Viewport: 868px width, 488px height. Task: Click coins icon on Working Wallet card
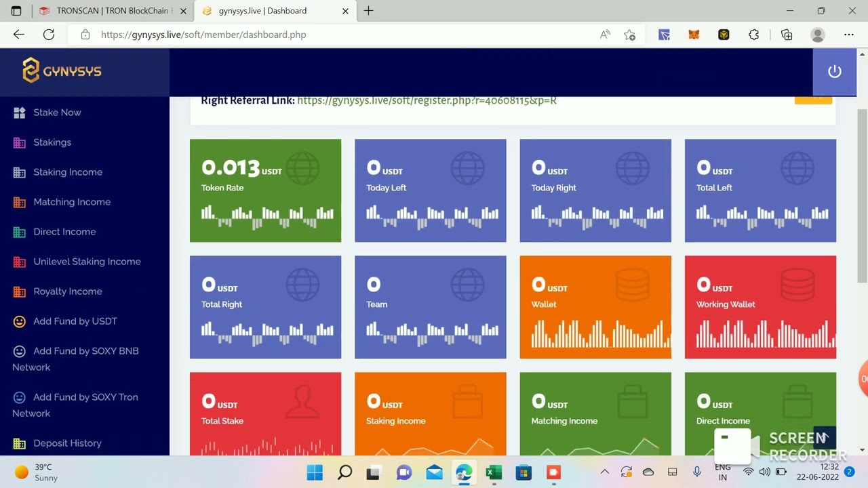pos(797,285)
